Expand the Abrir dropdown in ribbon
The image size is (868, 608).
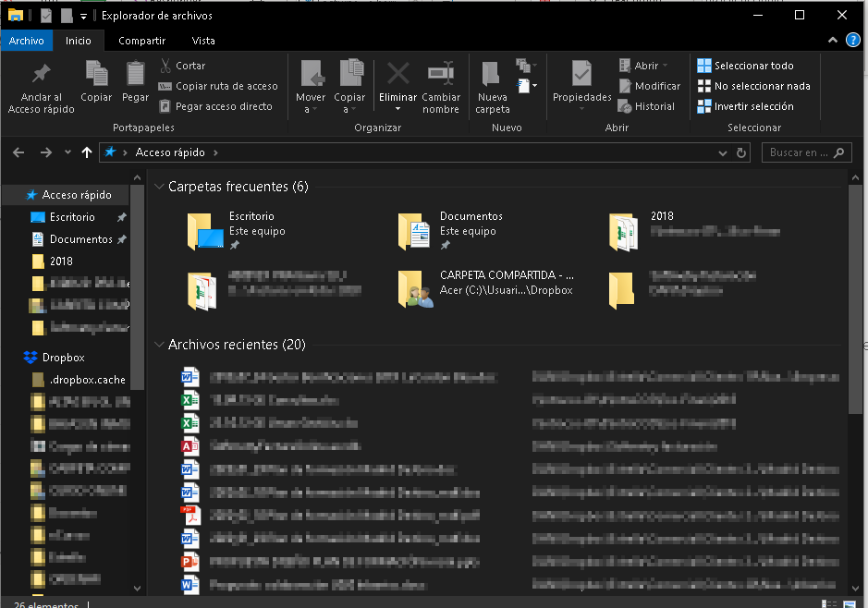click(665, 66)
